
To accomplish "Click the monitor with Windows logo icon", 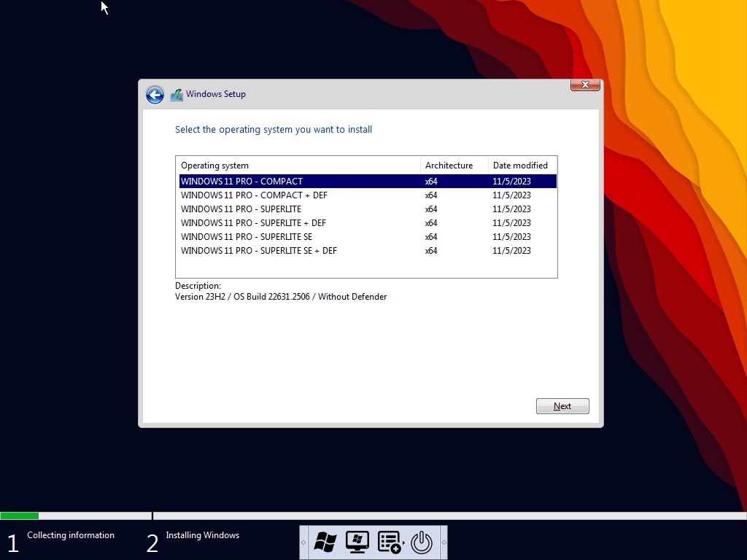I will click(x=357, y=542).
